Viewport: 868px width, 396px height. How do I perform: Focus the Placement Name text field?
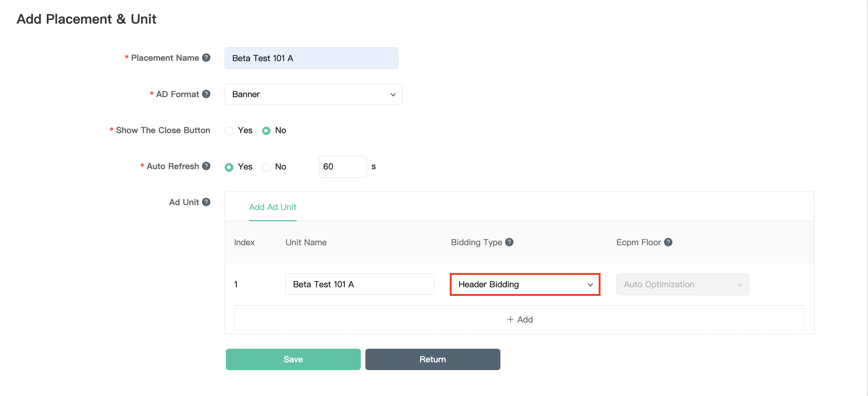tap(311, 58)
